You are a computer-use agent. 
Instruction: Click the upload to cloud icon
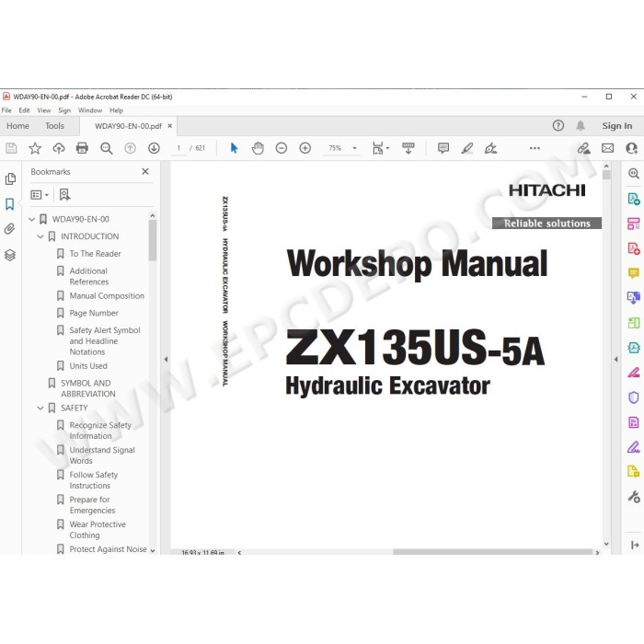coord(59,148)
